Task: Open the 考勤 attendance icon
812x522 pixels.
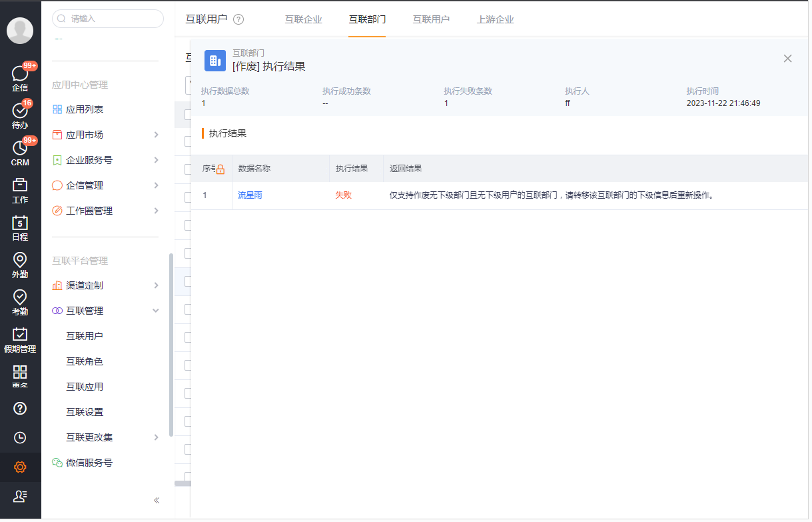Action: [20, 297]
